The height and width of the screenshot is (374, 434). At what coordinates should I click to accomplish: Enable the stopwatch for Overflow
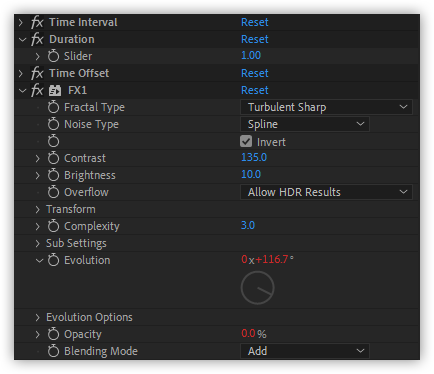click(x=53, y=192)
